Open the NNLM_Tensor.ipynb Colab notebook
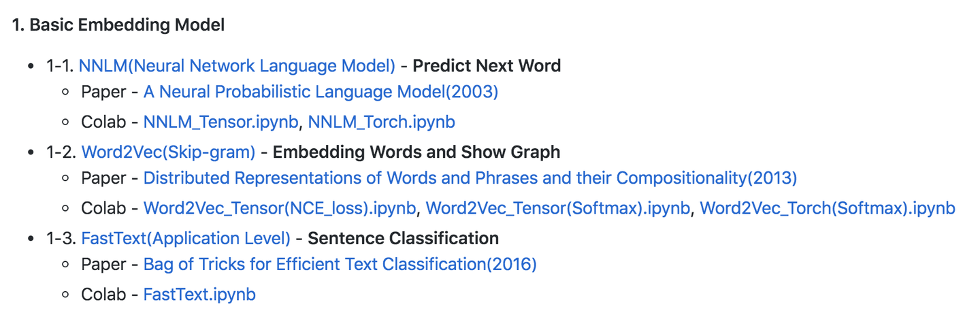This screenshot has height=317, width=980. click(220, 122)
